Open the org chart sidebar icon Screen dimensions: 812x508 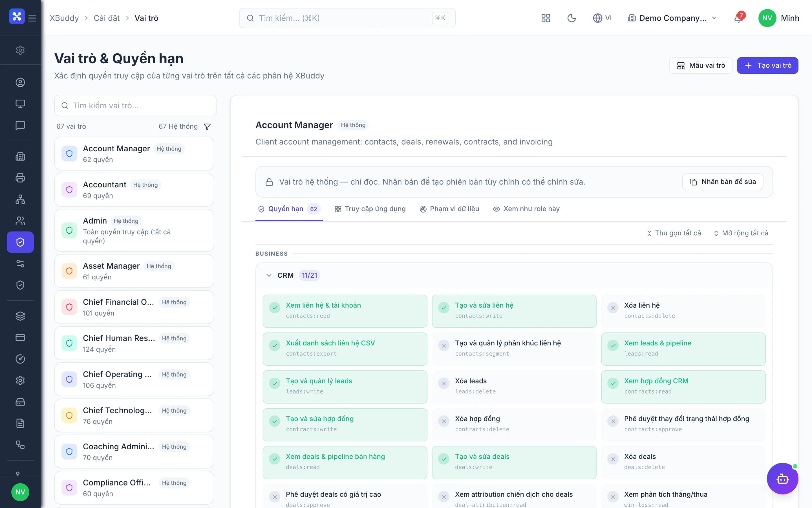20,199
